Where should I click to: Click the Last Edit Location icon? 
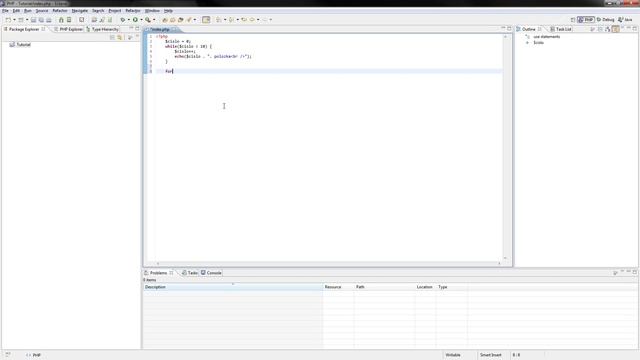(244, 20)
